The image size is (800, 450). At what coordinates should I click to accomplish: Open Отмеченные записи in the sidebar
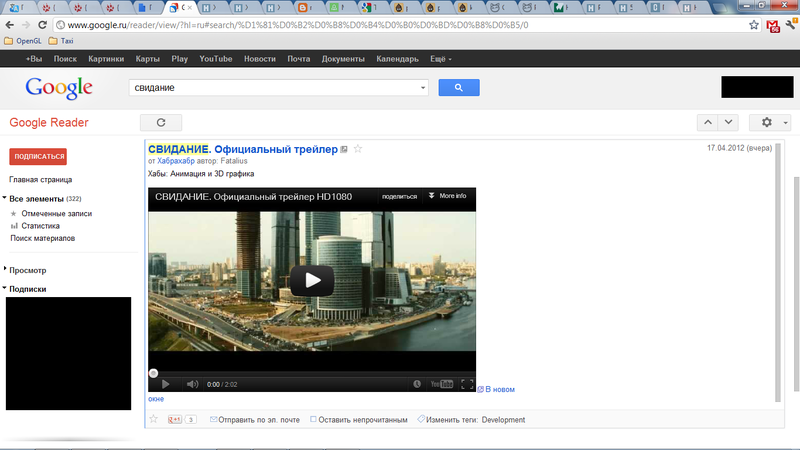tap(57, 213)
